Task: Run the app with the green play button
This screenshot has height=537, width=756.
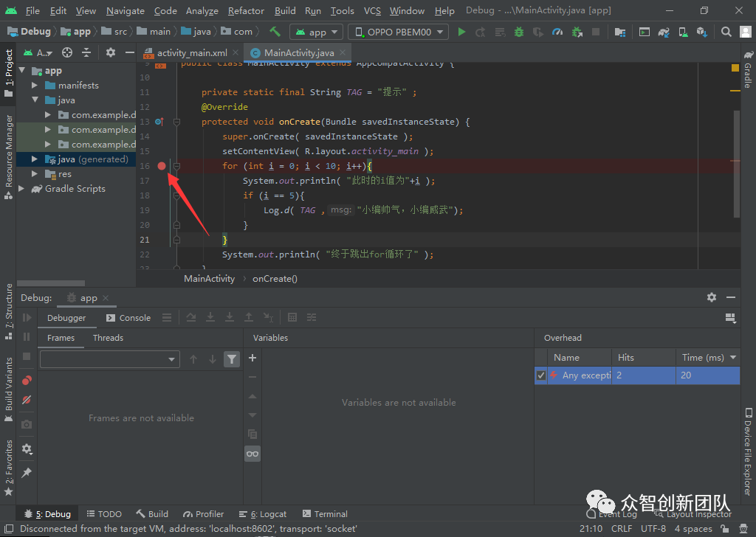Action: [461, 32]
